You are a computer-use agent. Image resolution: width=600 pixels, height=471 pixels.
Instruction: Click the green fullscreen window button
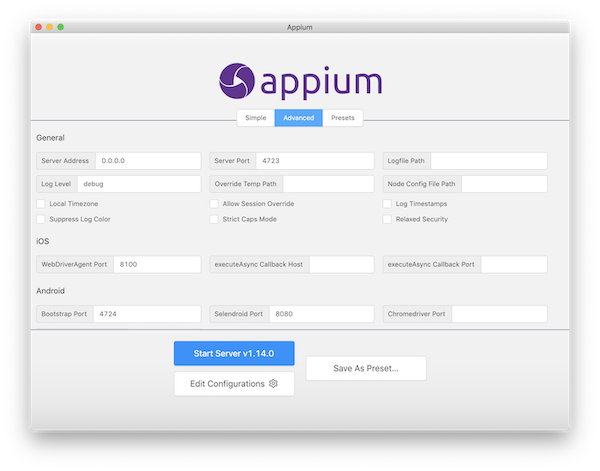60,27
